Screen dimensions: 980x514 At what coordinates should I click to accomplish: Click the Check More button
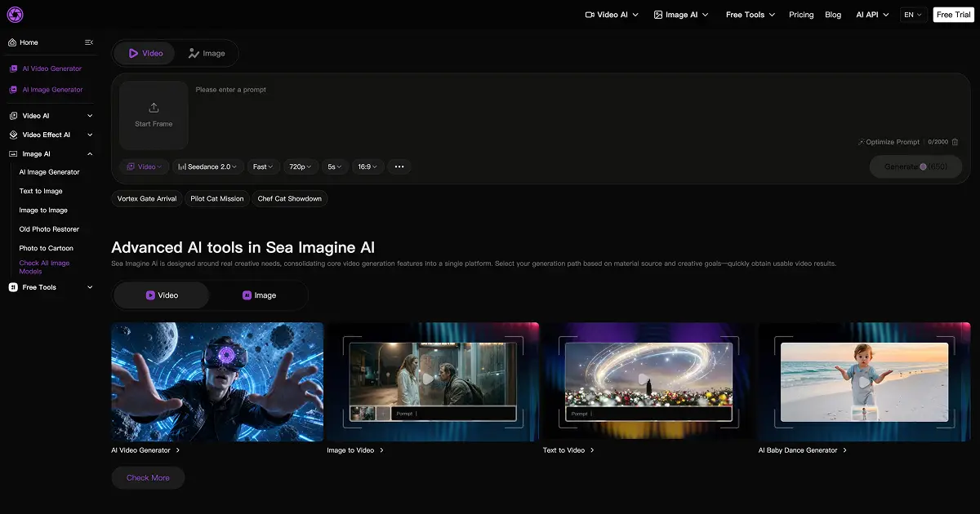coord(148,478)
